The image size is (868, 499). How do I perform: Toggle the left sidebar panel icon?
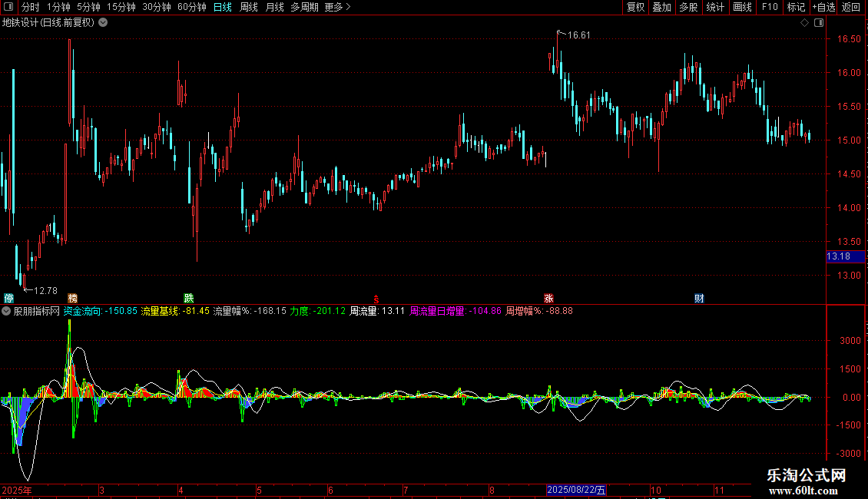[x=8, y=7]
